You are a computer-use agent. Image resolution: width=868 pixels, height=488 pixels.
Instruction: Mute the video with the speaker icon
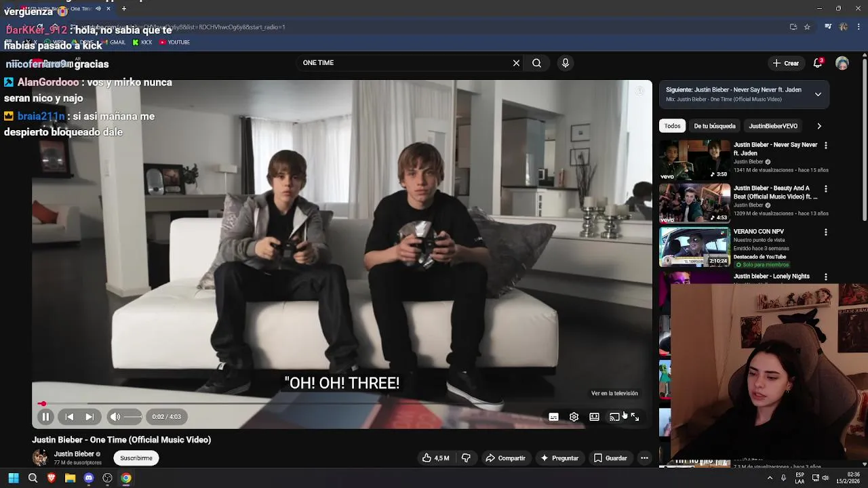(x=115, y=417)
